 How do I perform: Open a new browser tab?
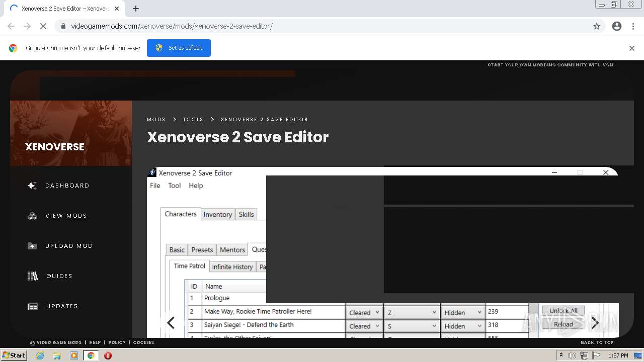coord(136,9)
